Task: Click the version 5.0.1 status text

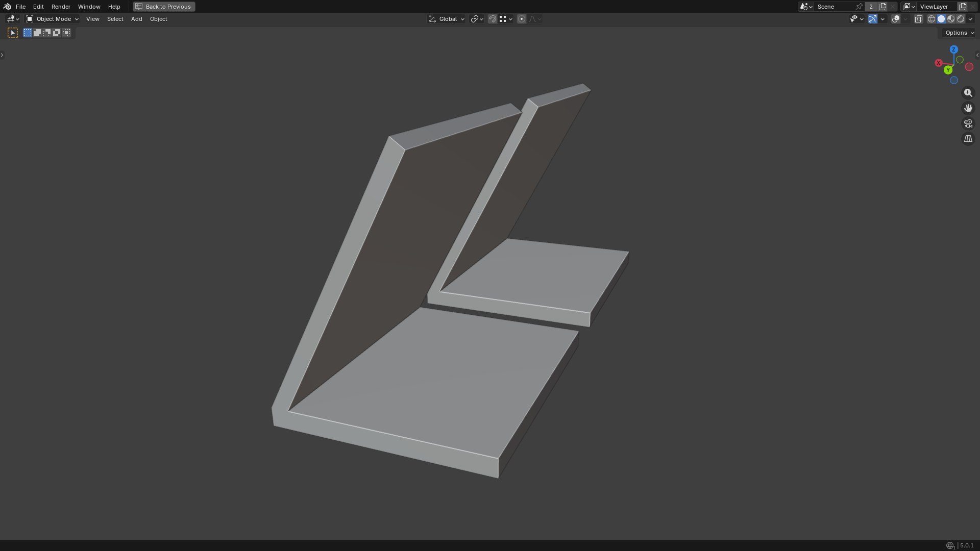Action: point(966,545)
